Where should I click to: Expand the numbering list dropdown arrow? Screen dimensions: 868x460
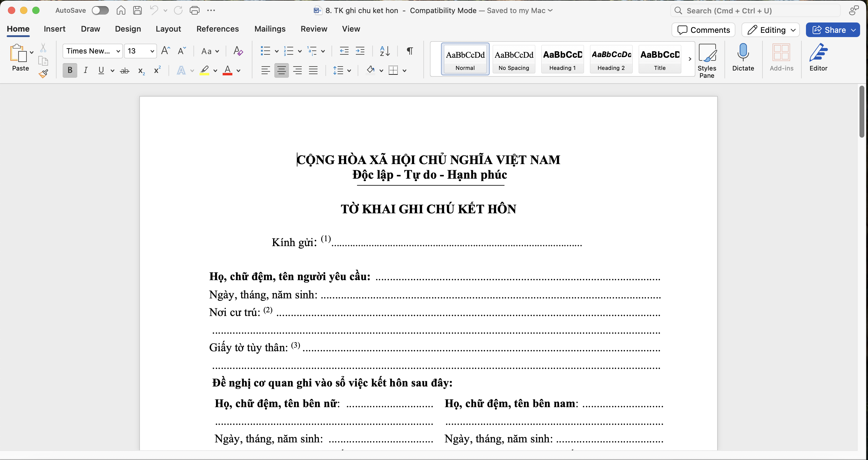(x=300, y=51)
